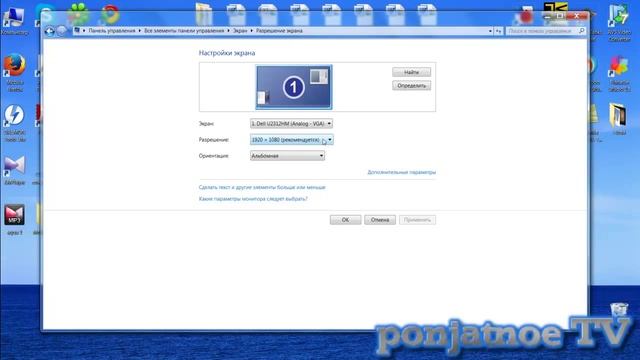Open the Ориентация orientation dropdown
This screenshot has height=360, width=640.
[x=287, y=156]
